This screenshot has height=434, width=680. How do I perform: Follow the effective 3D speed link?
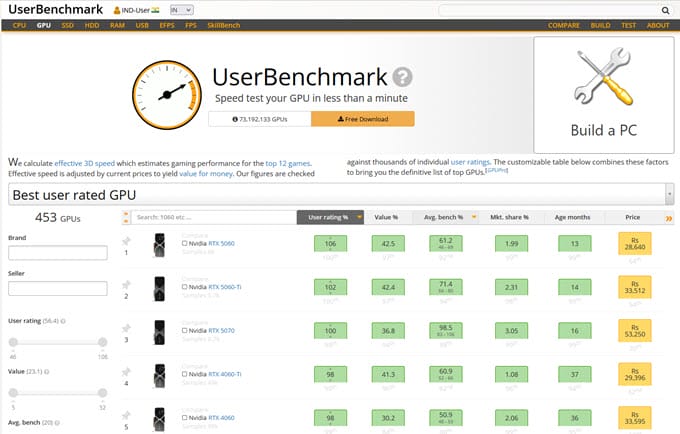(x=85, y=163)
